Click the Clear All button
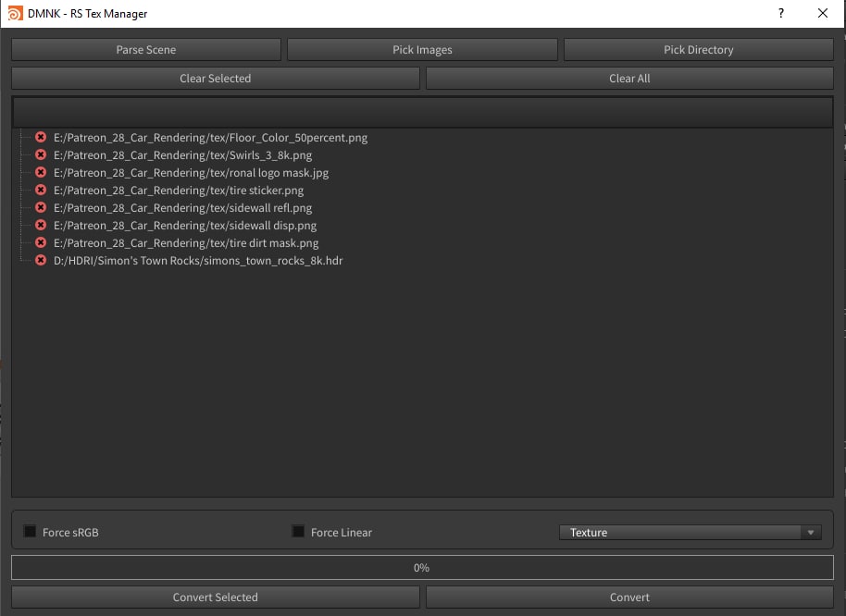846x616 pixels. (x=629, y=78)
